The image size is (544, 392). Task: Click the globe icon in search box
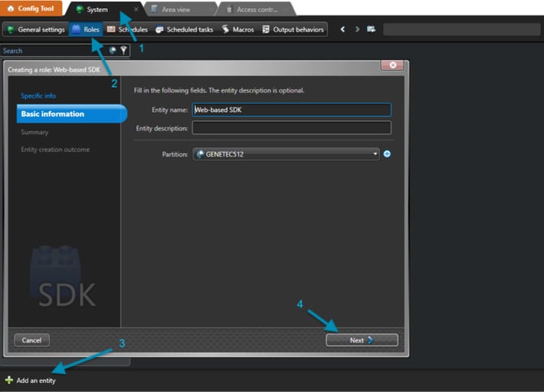(112, 50)
